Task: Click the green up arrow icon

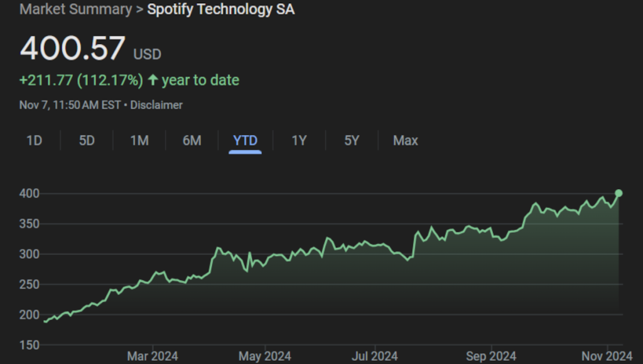Action: (153, 80)
